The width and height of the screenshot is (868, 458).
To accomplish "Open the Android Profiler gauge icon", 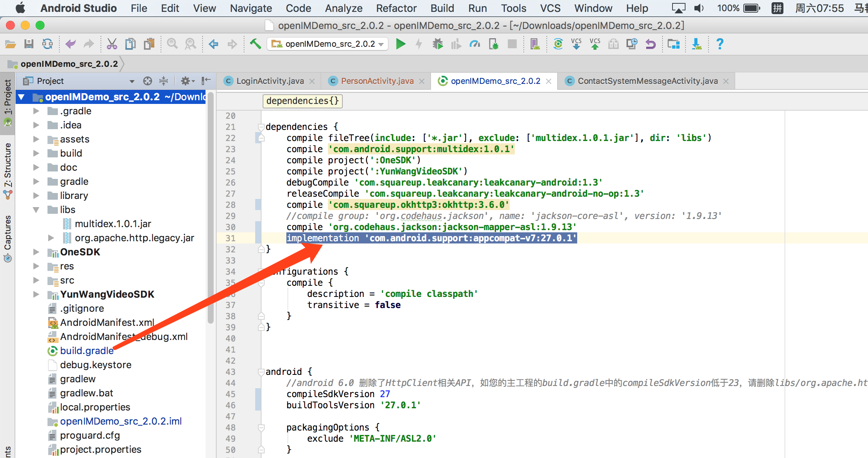I will 475,44.
